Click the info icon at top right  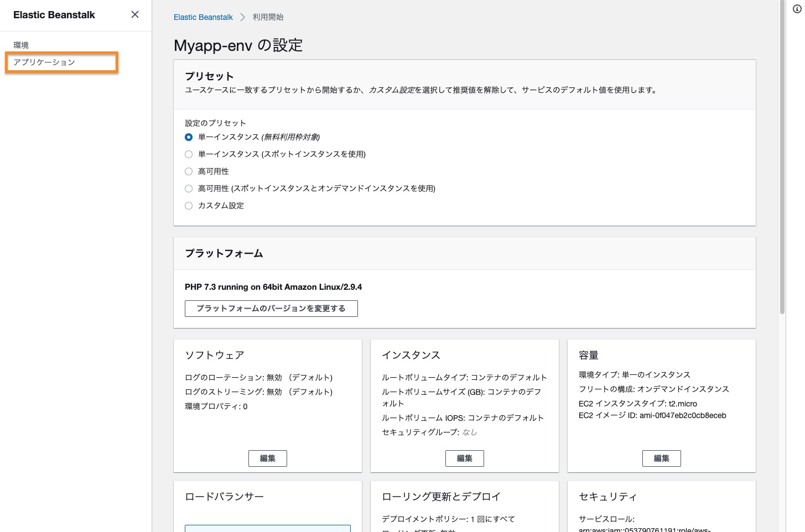pyautogui.click(x=797, y=9)
